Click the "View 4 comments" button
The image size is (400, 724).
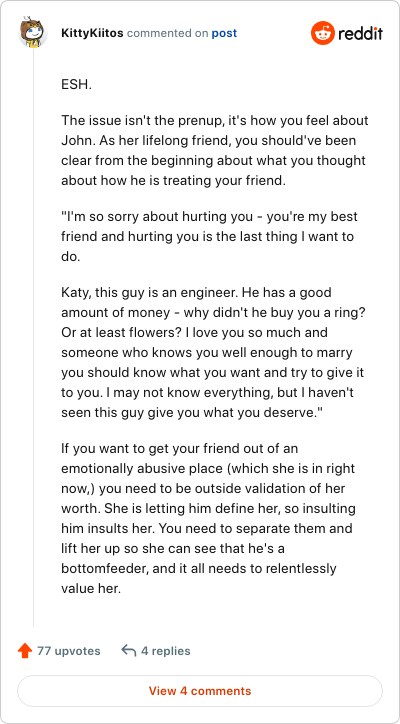coord(200,691)
